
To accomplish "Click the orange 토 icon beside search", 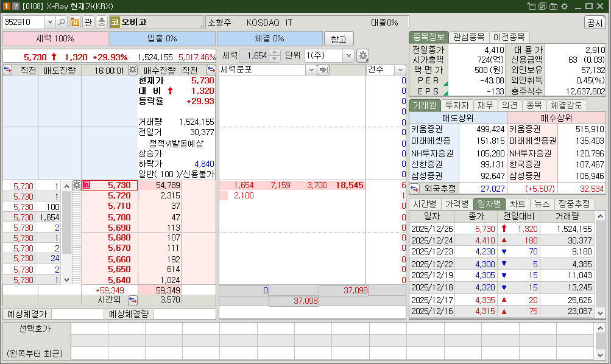I will coord(73,22).
